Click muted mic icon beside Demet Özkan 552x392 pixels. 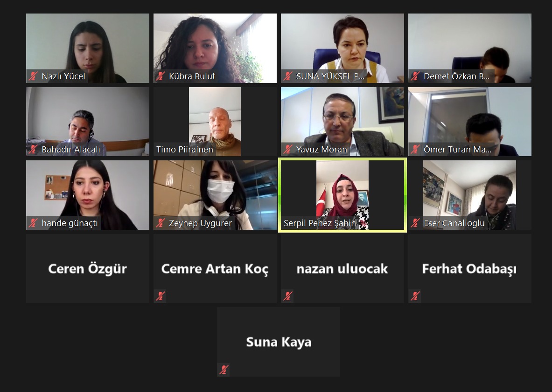[415, 76]
